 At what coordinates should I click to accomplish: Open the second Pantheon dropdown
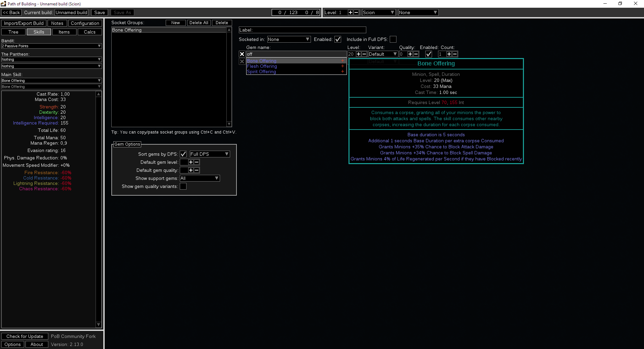pos(51,66)
